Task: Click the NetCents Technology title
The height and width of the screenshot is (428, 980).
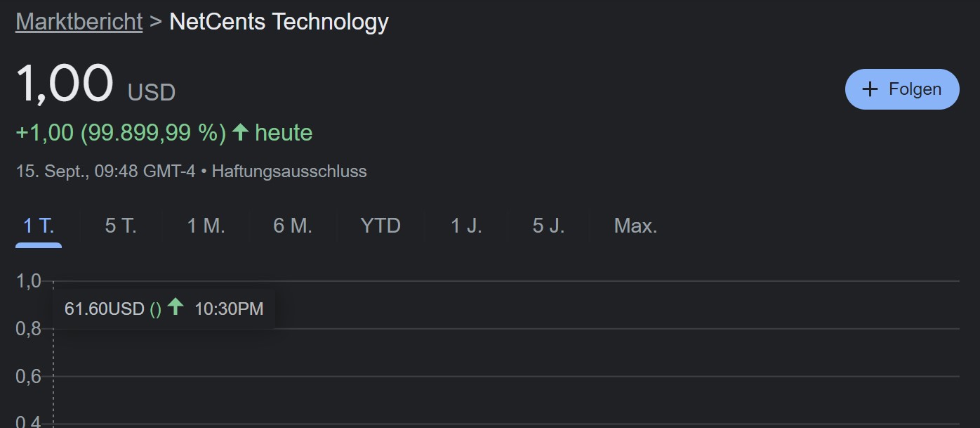Action: click(x=279, y=22)
